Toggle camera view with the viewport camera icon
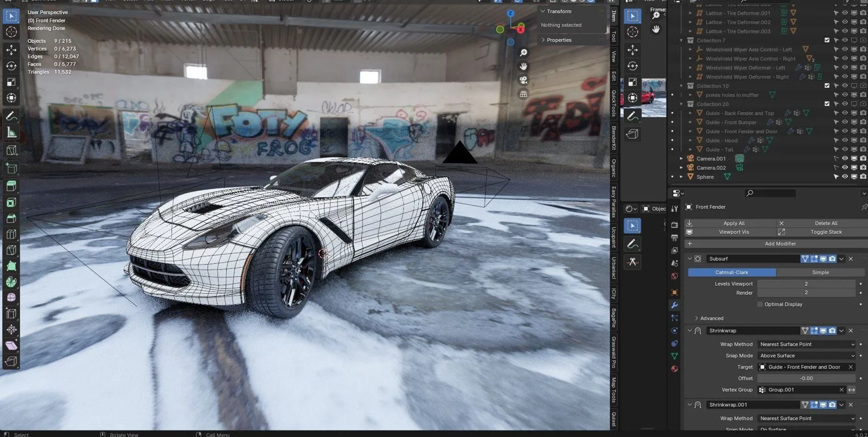This screenshot has width=868, height=437. (524, 80)
